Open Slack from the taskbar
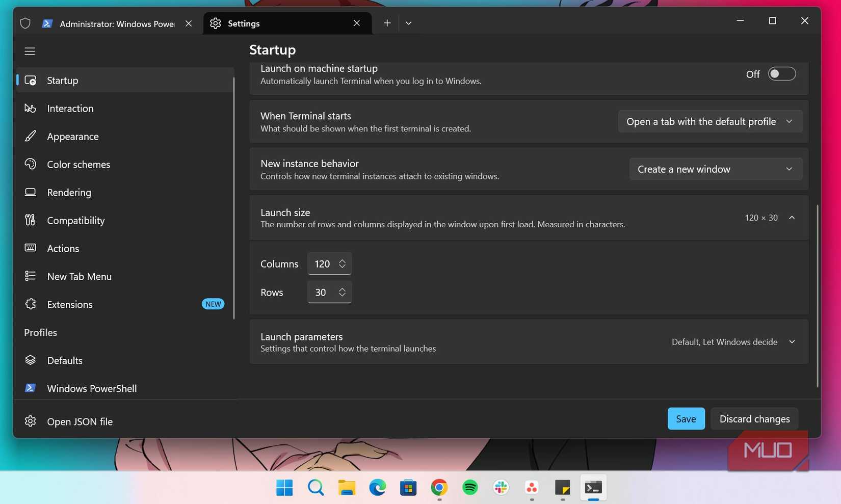This screenshot has height=504, width=841. pos(501,488)
